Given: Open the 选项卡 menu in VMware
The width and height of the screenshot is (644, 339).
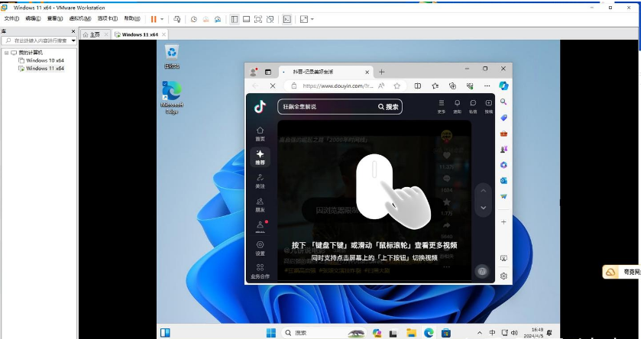Looking at the screenshot, I should pos(107,18).
